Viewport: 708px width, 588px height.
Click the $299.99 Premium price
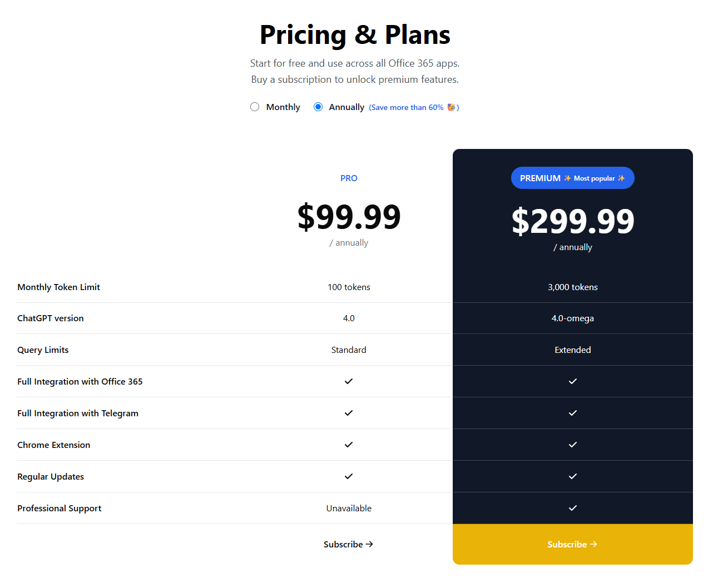click(573, 221)
